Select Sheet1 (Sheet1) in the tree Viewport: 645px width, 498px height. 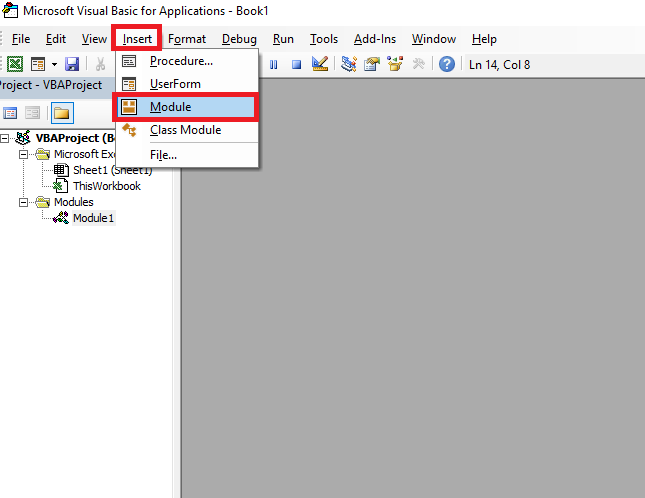pos(112,170)
